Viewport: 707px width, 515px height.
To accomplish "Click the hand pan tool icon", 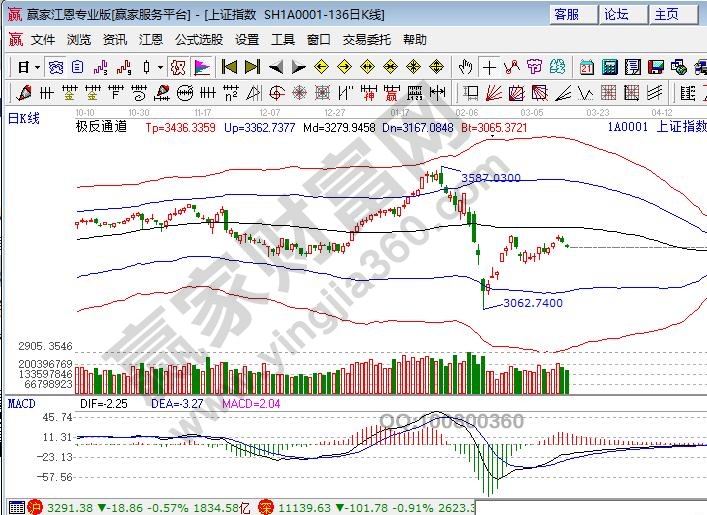I will 465,67.
